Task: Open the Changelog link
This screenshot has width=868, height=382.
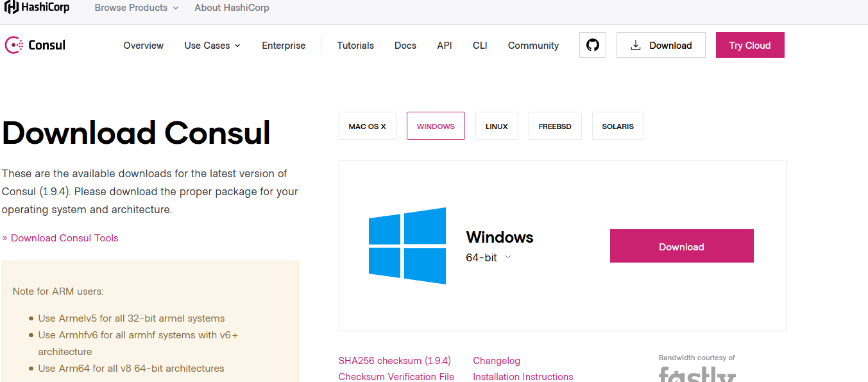Action: point(497,361)
